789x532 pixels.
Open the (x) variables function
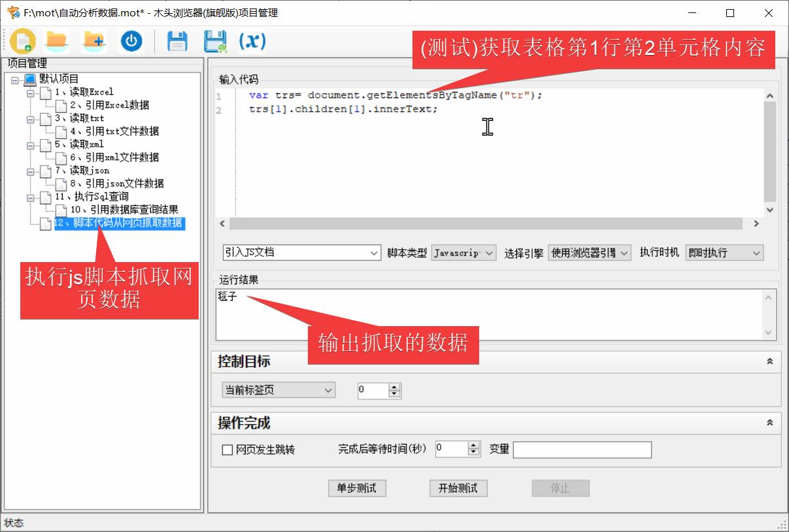tap(252, 41)
